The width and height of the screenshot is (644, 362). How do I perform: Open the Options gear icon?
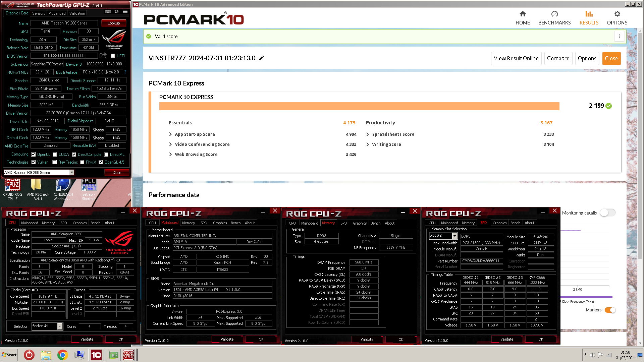[x=617, y=14]
